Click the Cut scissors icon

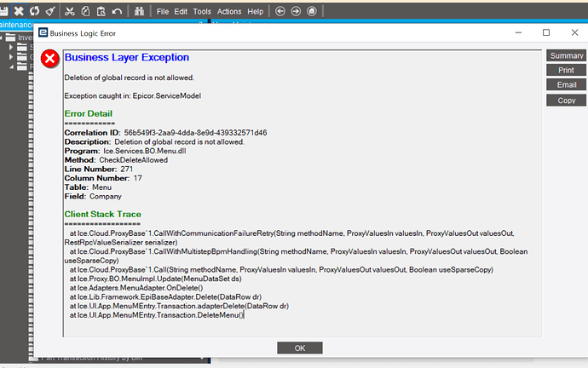pyautogui.click(x=69, y=11)
